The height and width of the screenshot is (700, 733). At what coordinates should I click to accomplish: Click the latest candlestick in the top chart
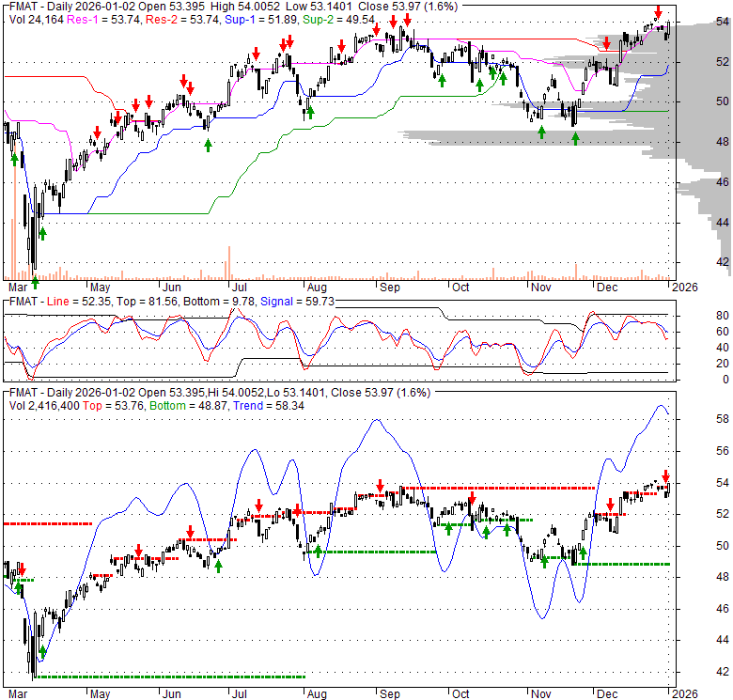click(x=668, y=29)
